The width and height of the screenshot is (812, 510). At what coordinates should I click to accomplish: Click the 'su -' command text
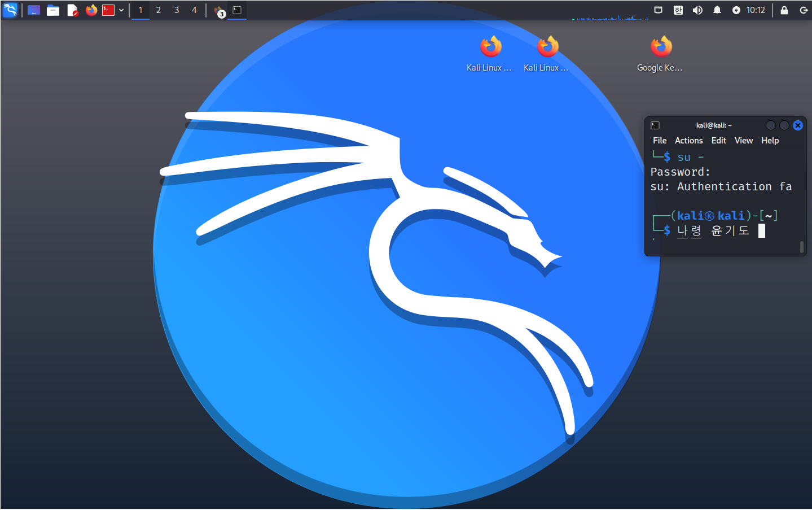click(691, 157)
